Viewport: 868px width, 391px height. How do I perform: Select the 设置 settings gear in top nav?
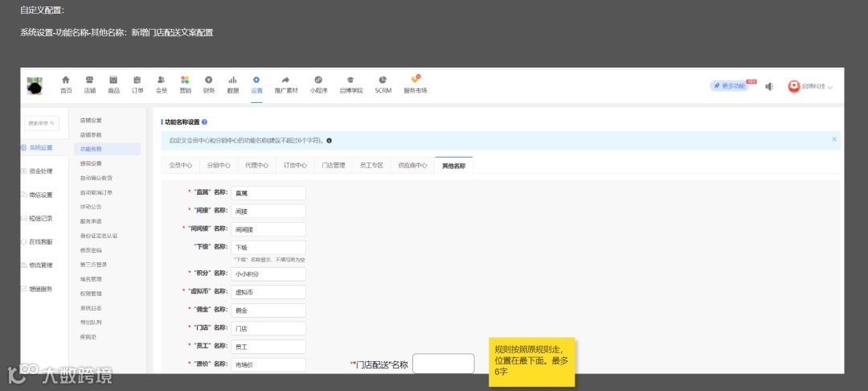tap(256, 80)
